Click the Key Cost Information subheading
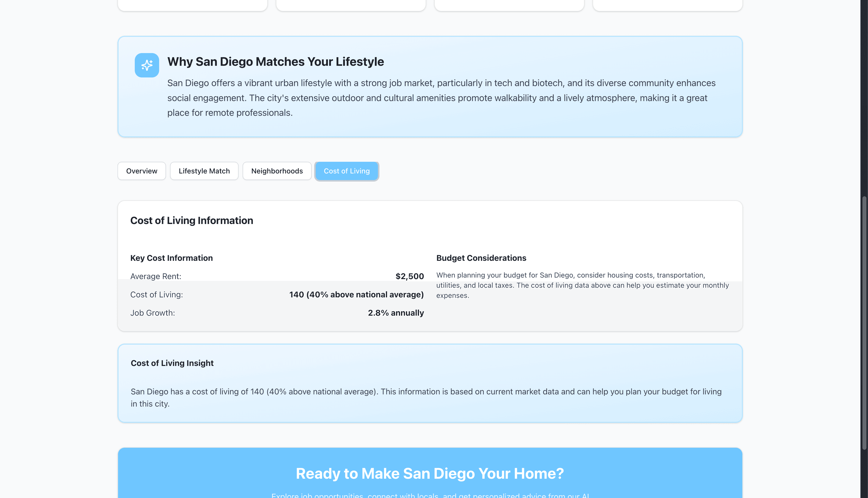The height and width of the screenshot is (498, 868). coord(171,258)
